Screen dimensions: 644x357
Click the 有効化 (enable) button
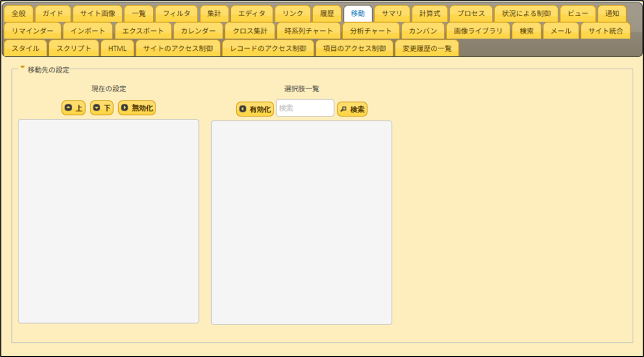(255, 109)
